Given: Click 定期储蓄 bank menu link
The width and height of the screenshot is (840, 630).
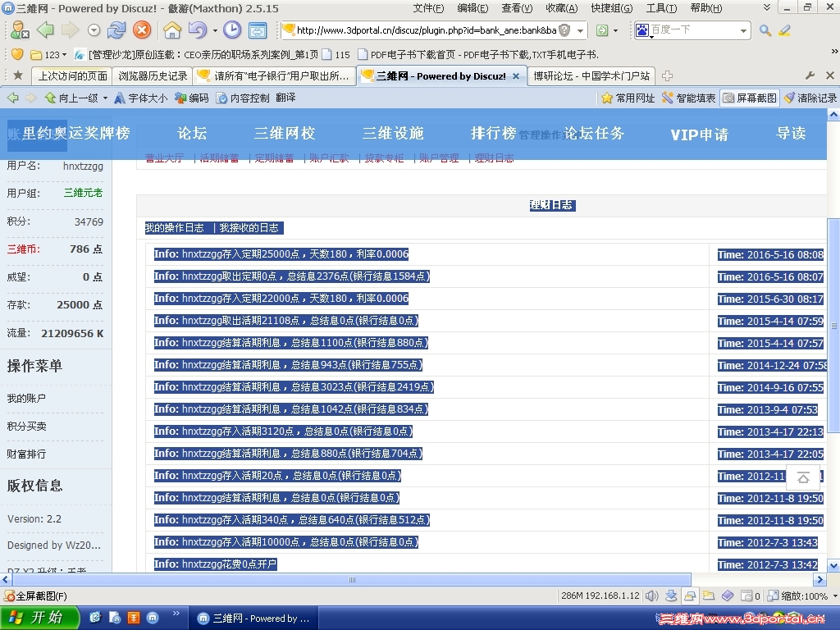Looking at the screenshot, I should click(274, 158).
